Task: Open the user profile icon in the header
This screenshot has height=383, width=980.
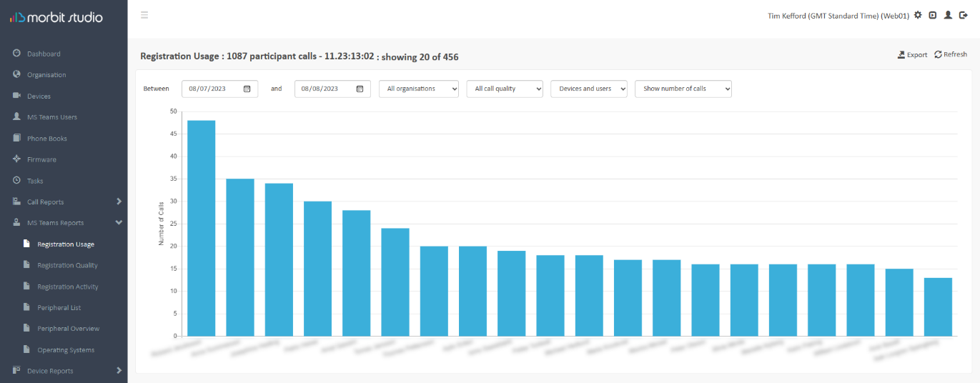Action: [948, 15]
